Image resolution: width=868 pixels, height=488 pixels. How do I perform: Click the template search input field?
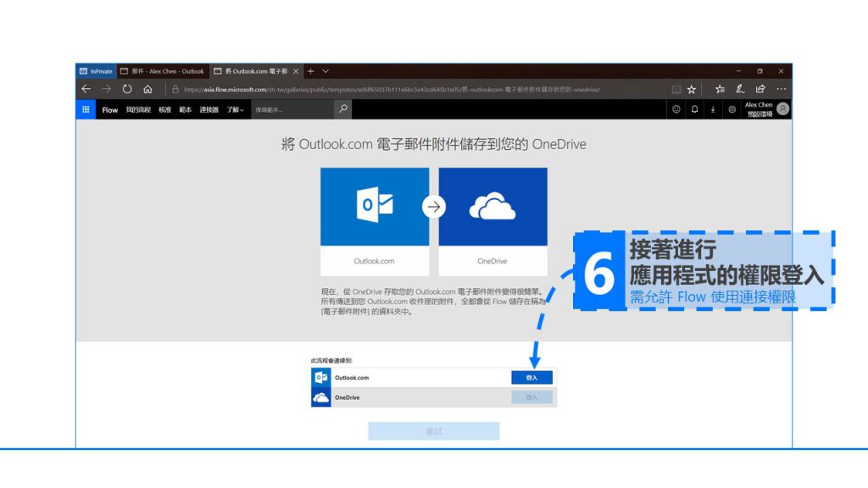click(293, 109)
